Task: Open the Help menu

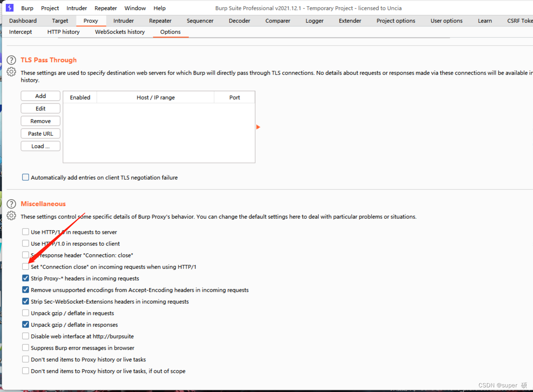Action: [160, 8]
